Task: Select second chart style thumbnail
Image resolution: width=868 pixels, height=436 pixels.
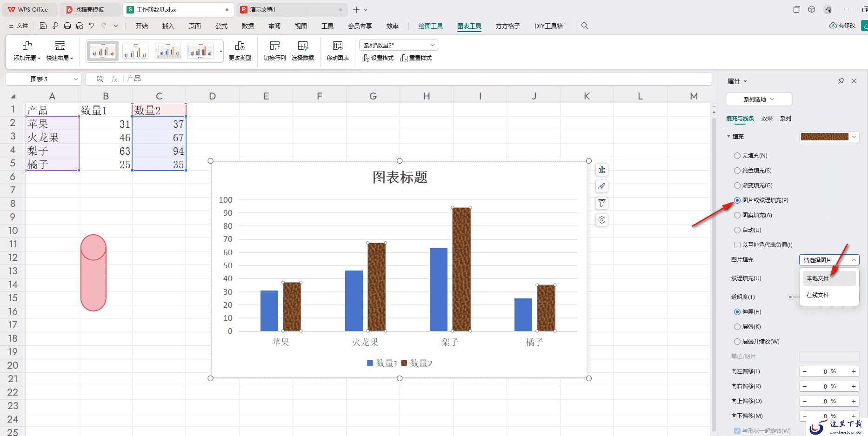Action: [135, 51]
